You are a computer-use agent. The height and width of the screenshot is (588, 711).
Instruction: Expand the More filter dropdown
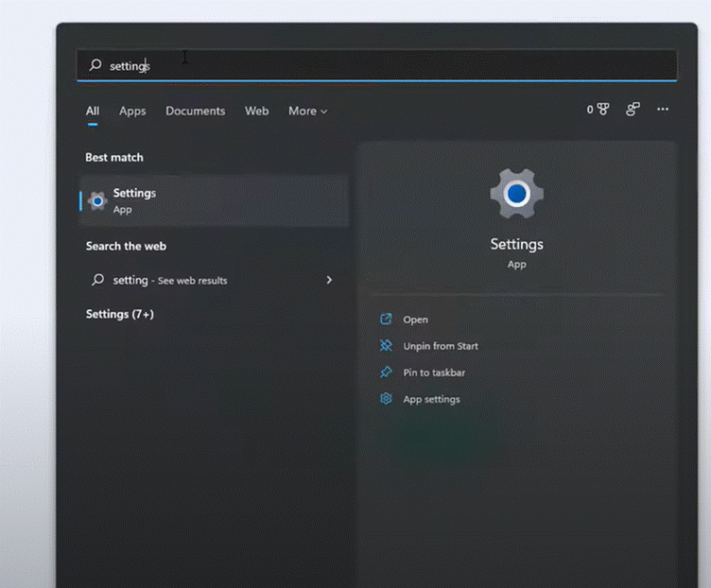308,111
